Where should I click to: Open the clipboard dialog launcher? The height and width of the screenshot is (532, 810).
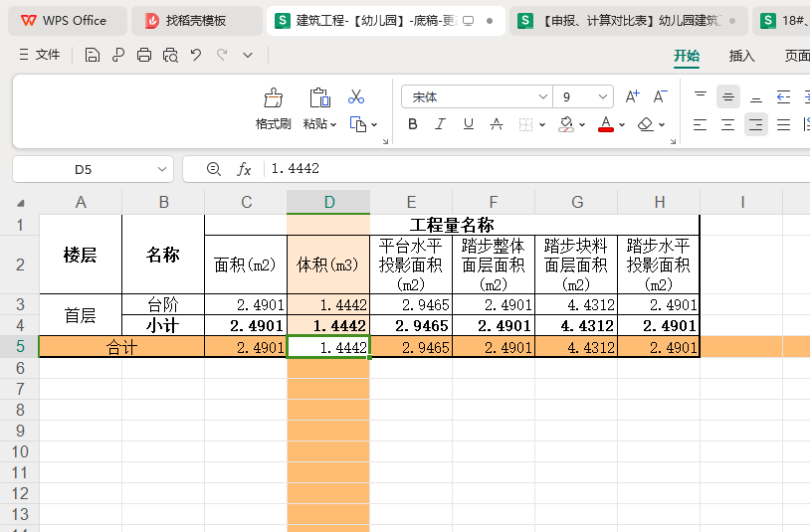coord(385,141)
